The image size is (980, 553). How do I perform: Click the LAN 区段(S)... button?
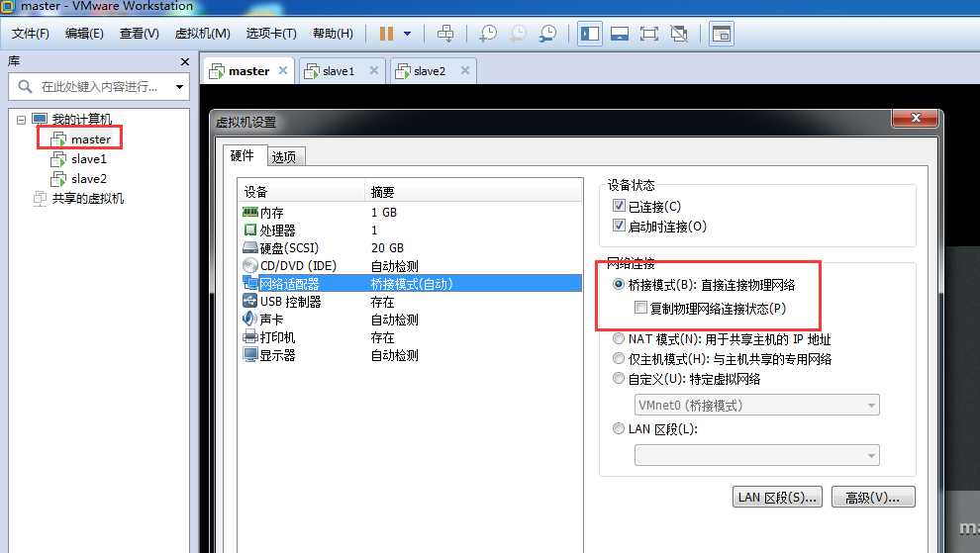pos(777,498)
